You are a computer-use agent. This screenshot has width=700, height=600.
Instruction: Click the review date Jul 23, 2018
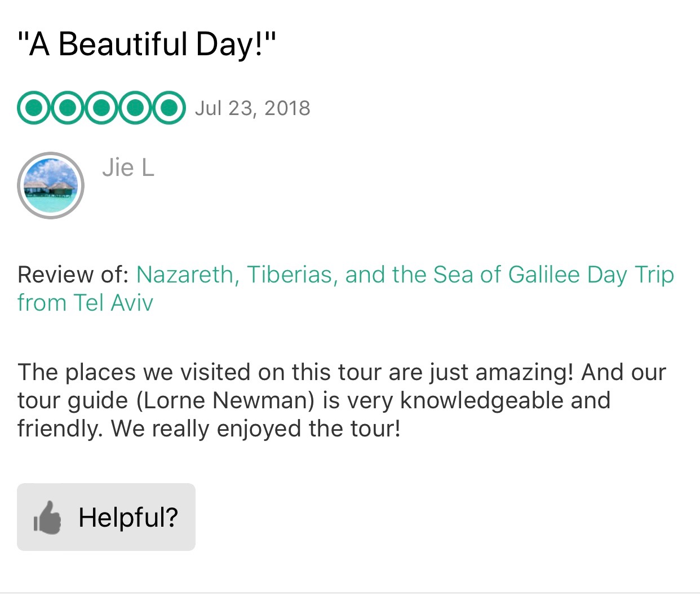252,108
